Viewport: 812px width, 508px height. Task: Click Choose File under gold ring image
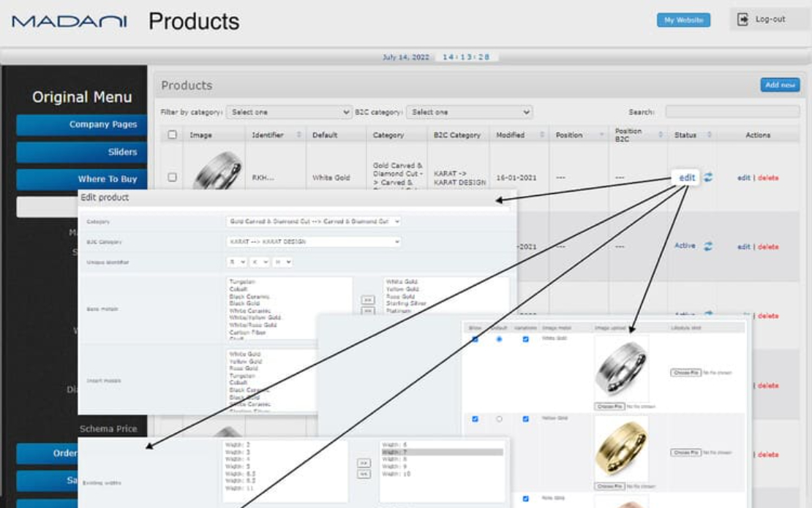point(610,486)
